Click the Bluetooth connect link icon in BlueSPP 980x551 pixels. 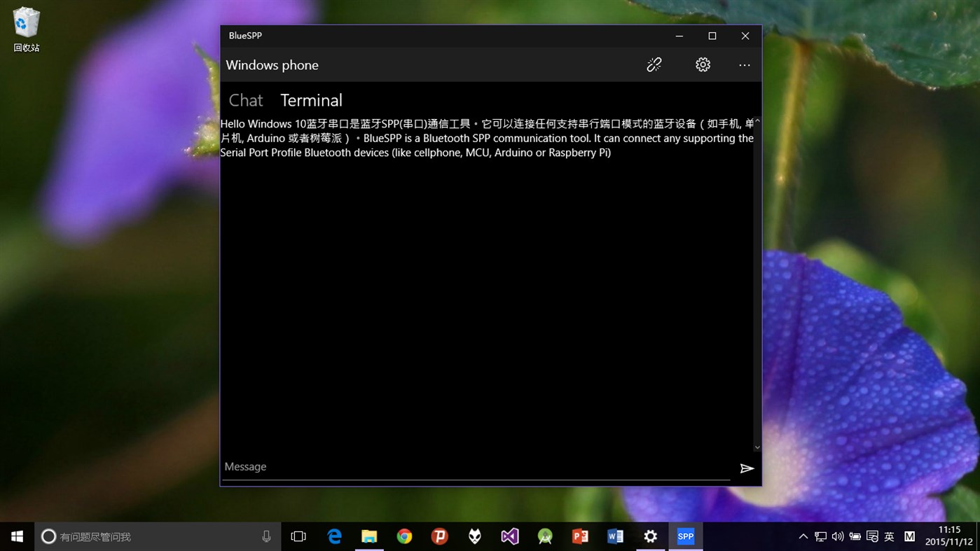click(654, 64)
